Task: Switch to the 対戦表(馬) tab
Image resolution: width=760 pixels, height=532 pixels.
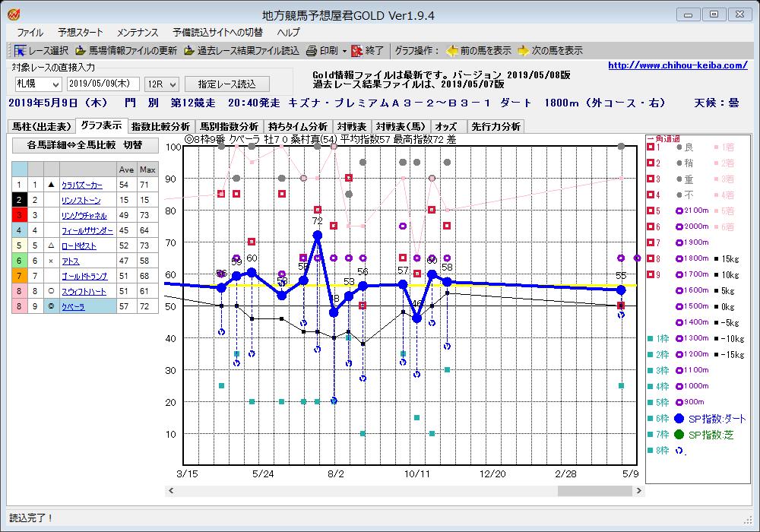Action: coord(401,126)
